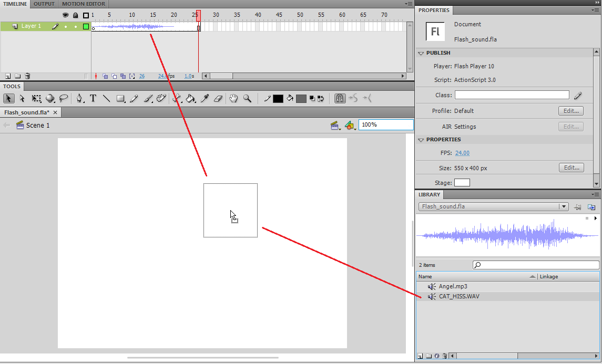Image resolution: width=602 pixels, height=364 pixels.
Task: Activate the Zoom magnifier tool
Action: pyautogui.click(x=248, y=99)
